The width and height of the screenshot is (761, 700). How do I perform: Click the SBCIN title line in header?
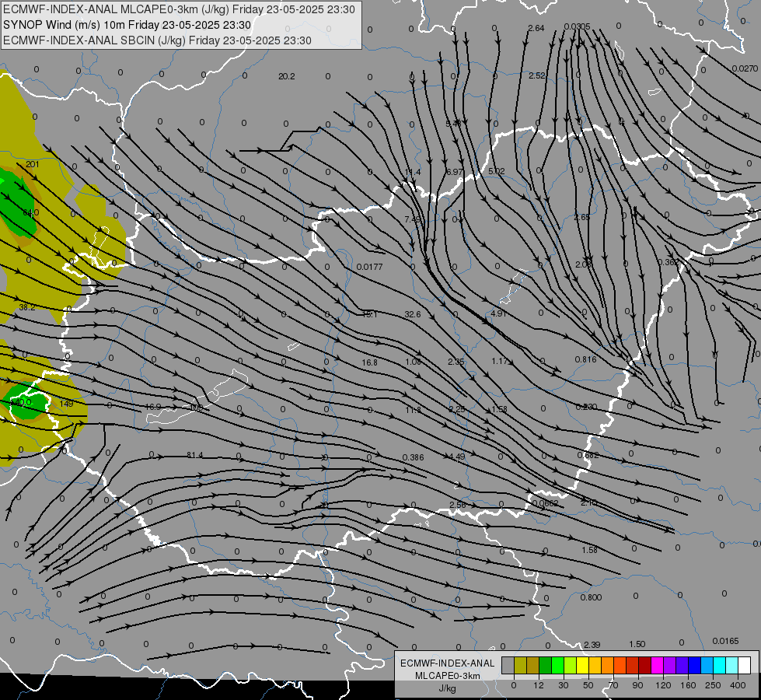(157, 40)
